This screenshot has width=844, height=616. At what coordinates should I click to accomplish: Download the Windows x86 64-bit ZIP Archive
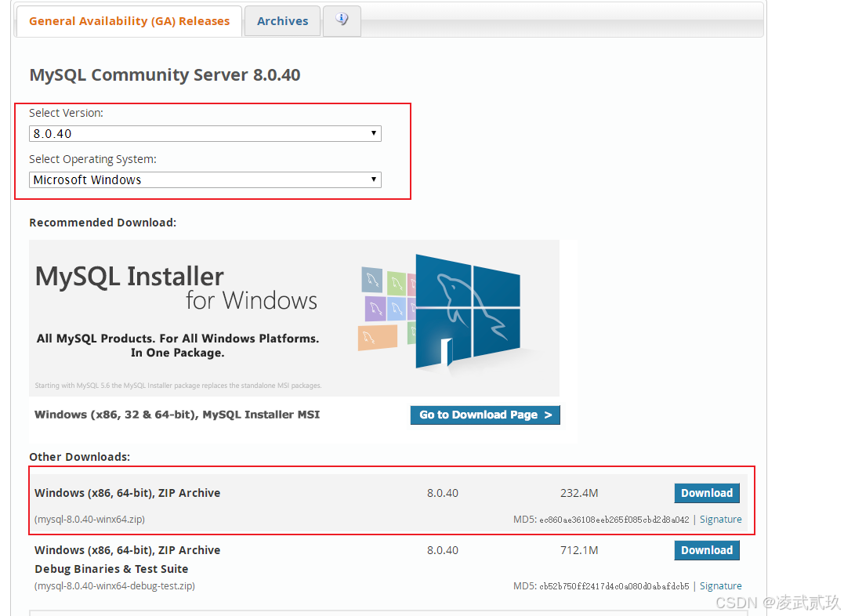[706, 493]
